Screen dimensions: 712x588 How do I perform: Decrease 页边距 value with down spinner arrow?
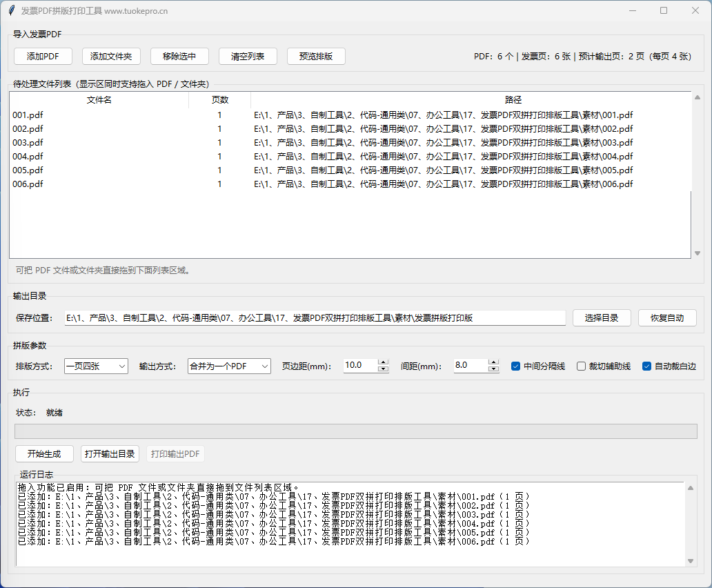coord(383,369)
